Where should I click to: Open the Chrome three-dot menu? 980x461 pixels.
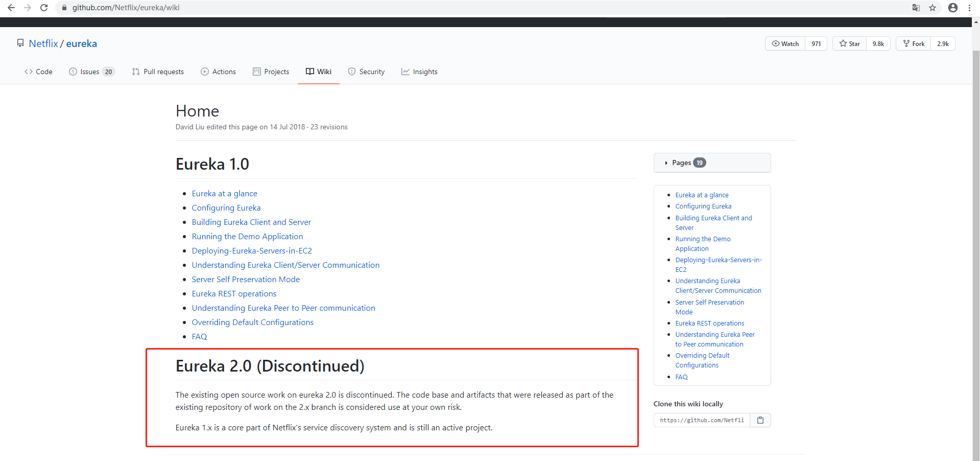[969, 8]
